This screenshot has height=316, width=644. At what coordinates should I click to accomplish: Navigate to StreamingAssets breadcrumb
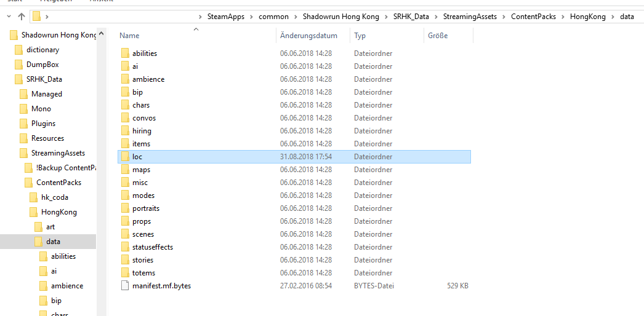(470, 17)
